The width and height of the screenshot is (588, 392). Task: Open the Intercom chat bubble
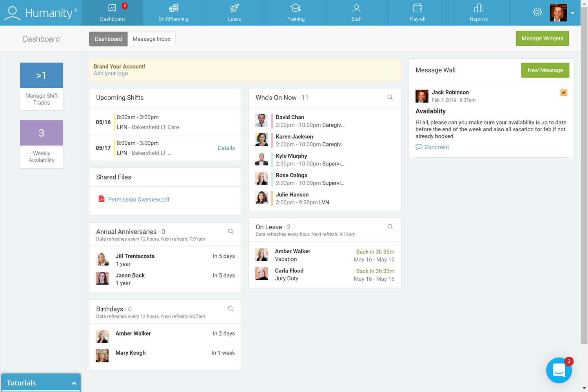click(x=559, y=370)
